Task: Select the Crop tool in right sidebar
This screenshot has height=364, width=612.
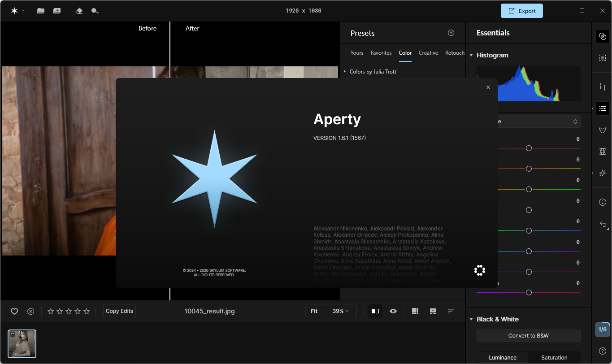Action: [x=603, y=87]
